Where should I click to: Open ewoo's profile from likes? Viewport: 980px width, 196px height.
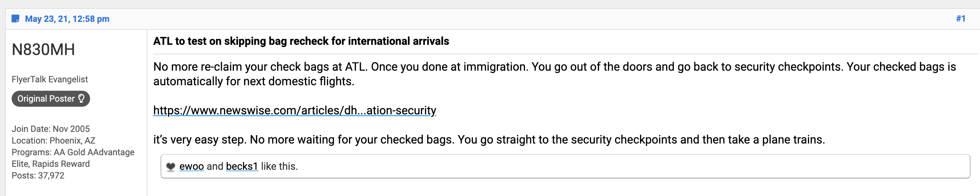(191, 166)
